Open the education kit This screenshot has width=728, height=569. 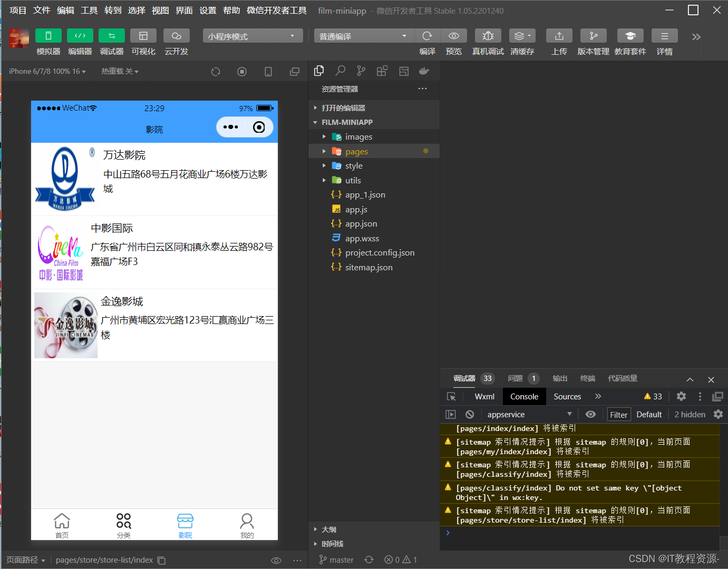tap(630, 36)
